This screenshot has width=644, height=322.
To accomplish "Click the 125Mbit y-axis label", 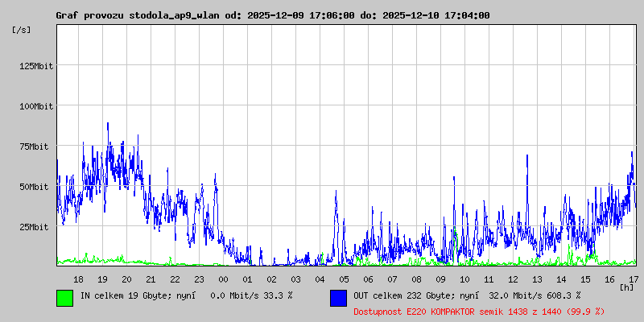I will tap(36, 66).
